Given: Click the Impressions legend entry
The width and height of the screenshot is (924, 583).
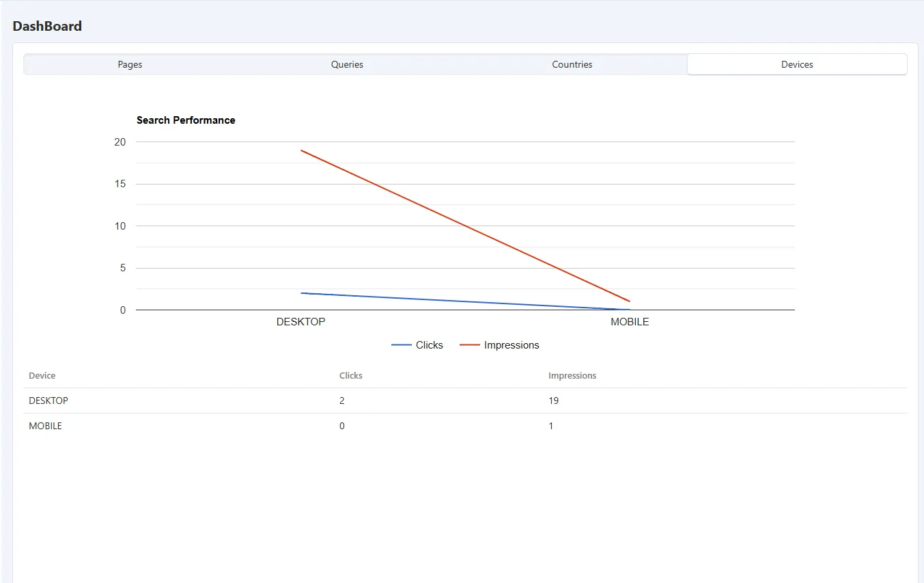Looking at the screenshot, I should coord(499,345).
